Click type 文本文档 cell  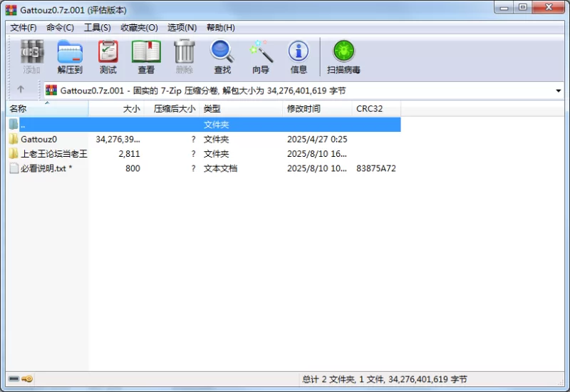(220, 168)
